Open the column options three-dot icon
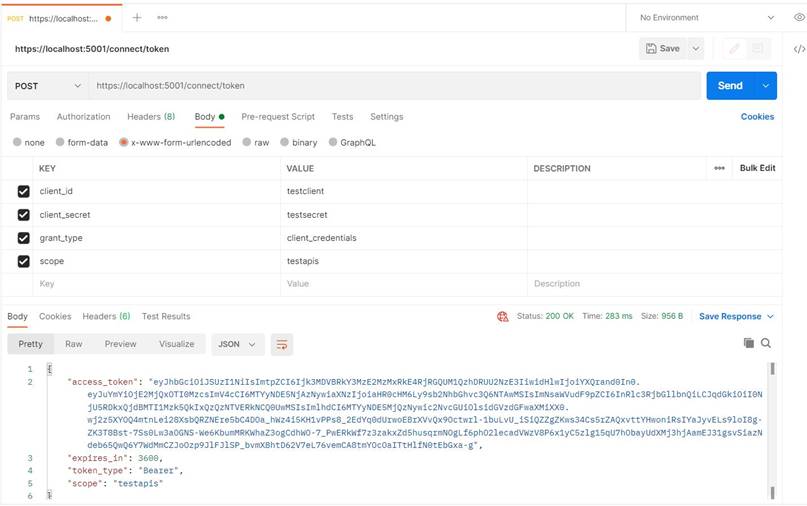 (720, 168)
